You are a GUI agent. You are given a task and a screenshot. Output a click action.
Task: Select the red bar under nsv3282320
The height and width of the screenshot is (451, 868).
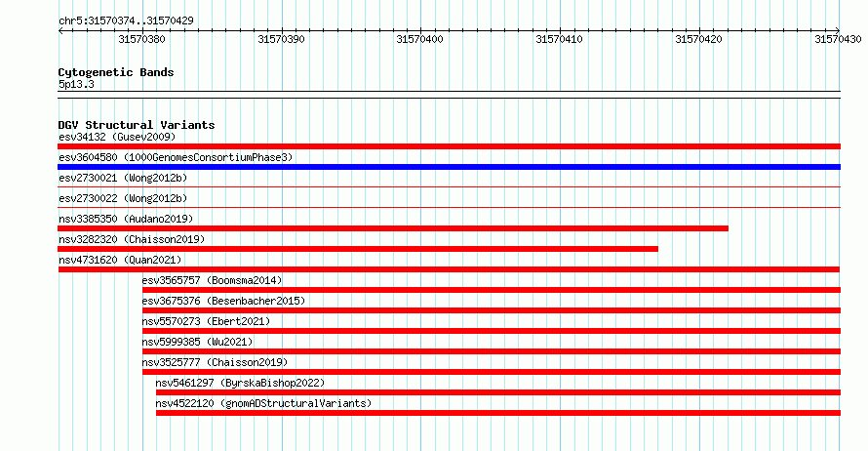tap(358, 249)
